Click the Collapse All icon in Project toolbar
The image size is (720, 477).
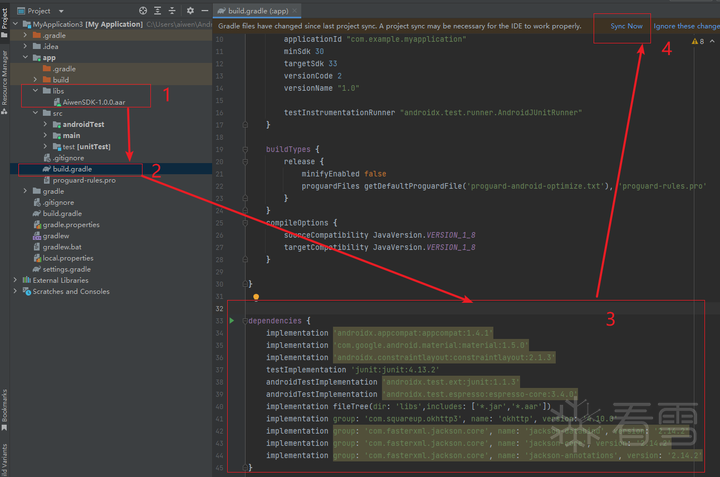point(172,11)
